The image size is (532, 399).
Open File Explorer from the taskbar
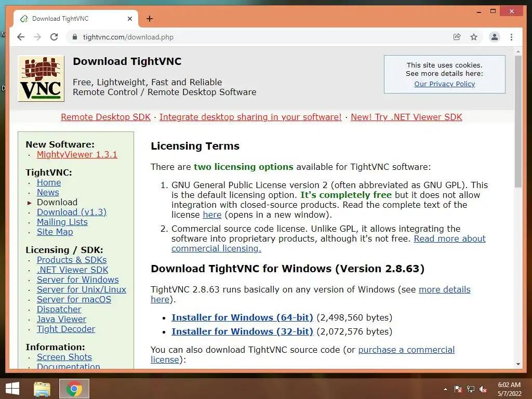[42, 389]
